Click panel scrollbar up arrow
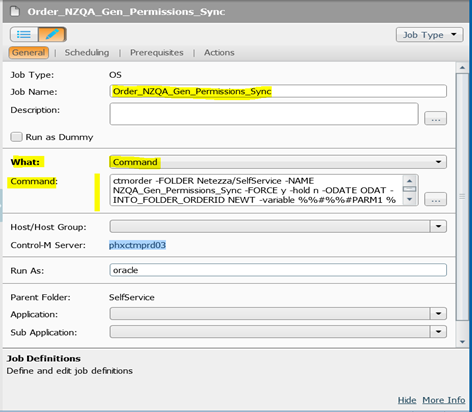 click(x=462, y=68)
